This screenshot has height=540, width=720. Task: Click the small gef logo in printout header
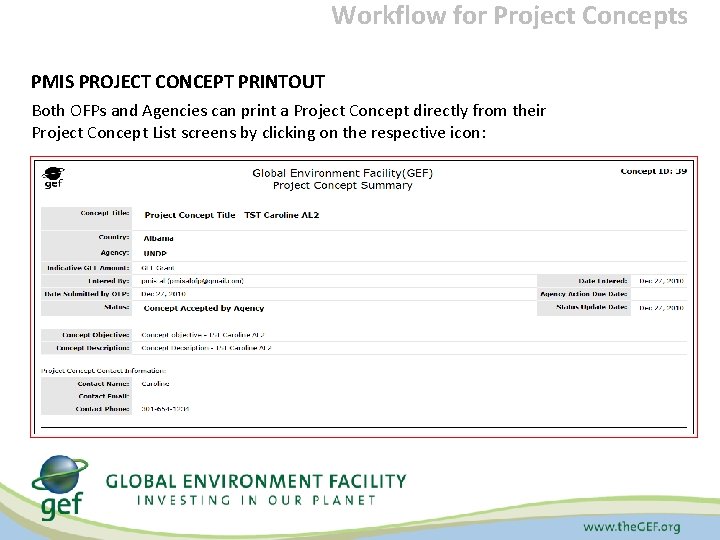pyautogui.click(x=53, y=178)
